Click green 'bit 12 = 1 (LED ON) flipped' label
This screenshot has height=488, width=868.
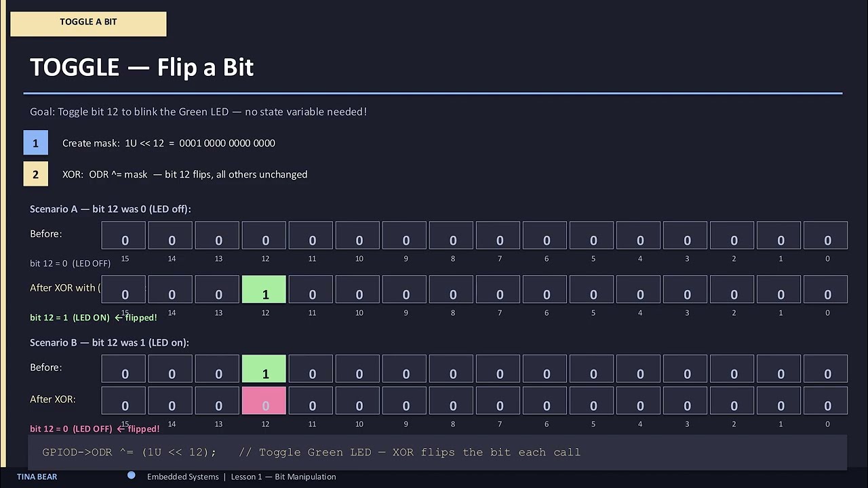pyautogui.click(x=94, y=317)
